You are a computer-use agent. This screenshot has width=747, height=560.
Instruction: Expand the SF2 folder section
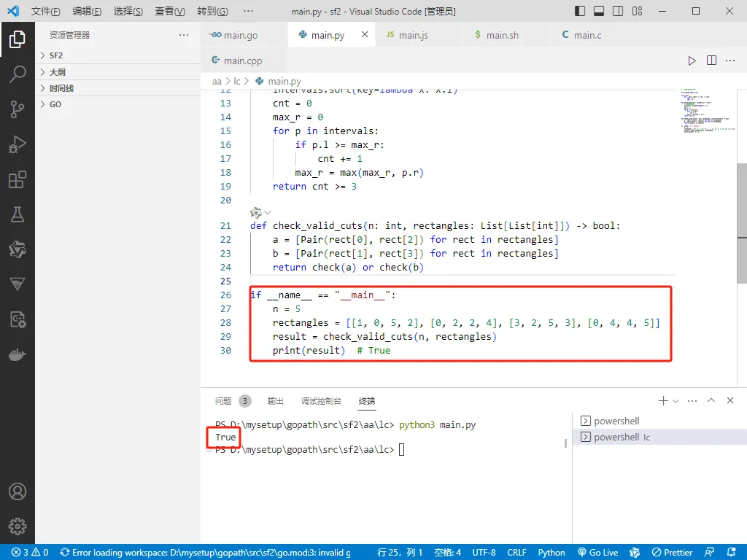(117, 55)
